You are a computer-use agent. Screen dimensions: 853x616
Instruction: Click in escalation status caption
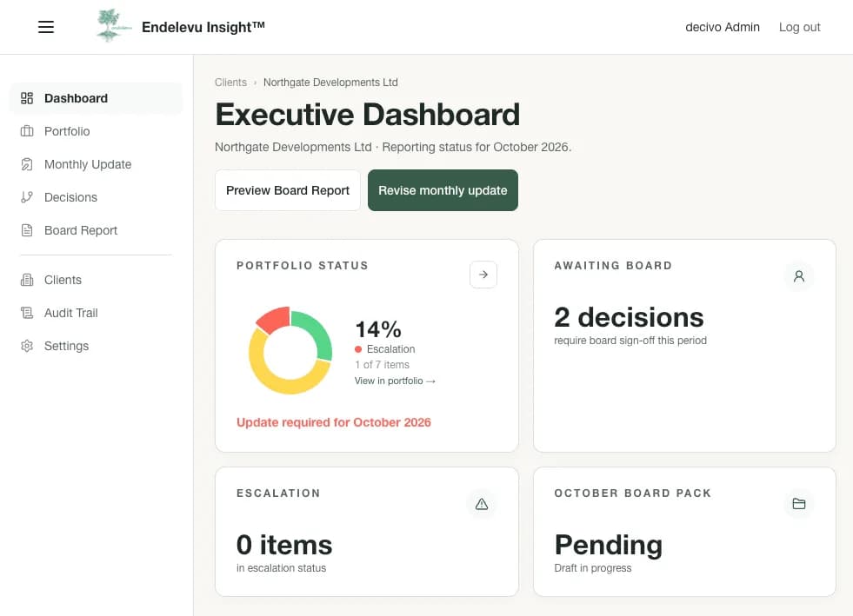pos(281,568)
